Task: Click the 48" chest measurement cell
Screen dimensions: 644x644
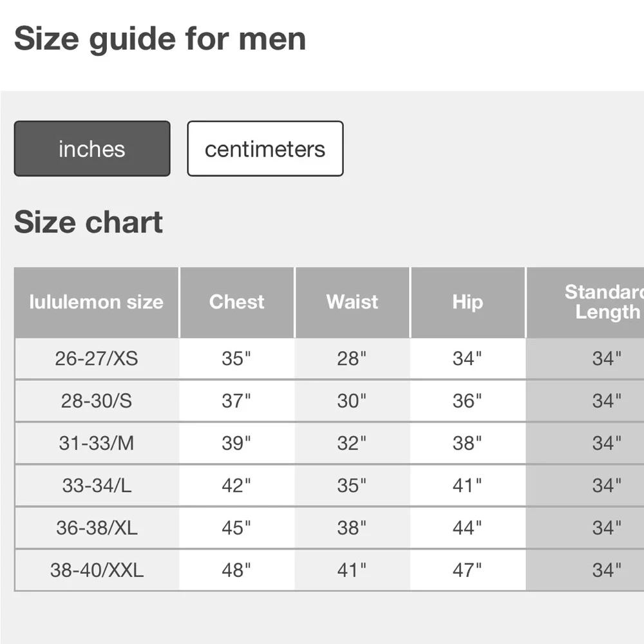Action: [x=236, y=570]
